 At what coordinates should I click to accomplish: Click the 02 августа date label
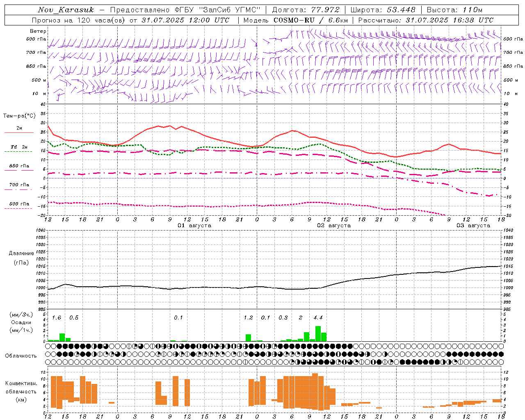tap(334, 226)
